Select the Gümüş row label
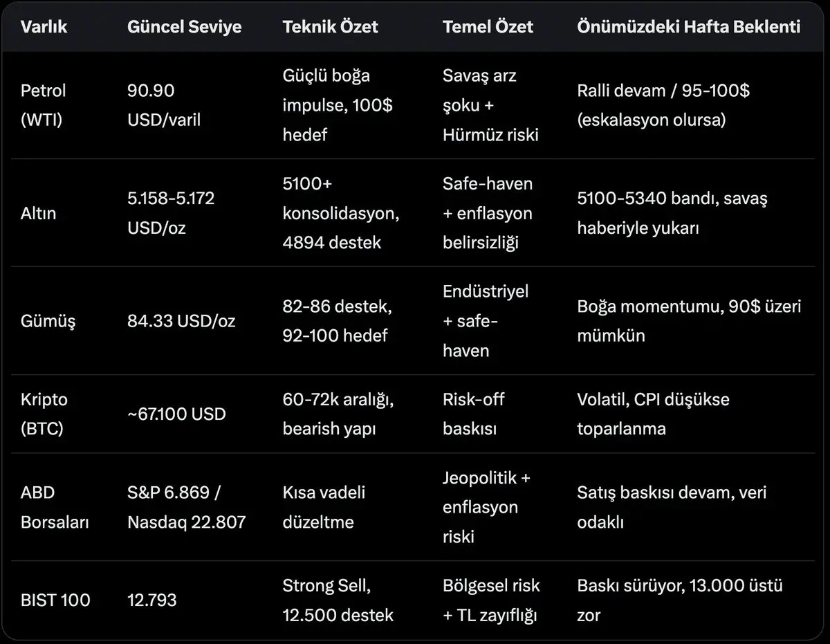The width and height of the screenshot is (830, 644). pyautogui.click(x=48, y=321)
